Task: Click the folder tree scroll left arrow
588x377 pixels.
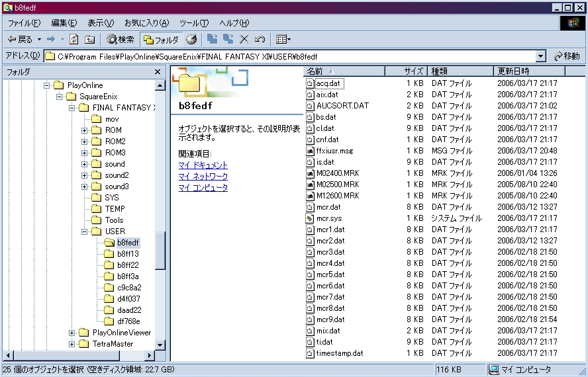Action: 8,355
